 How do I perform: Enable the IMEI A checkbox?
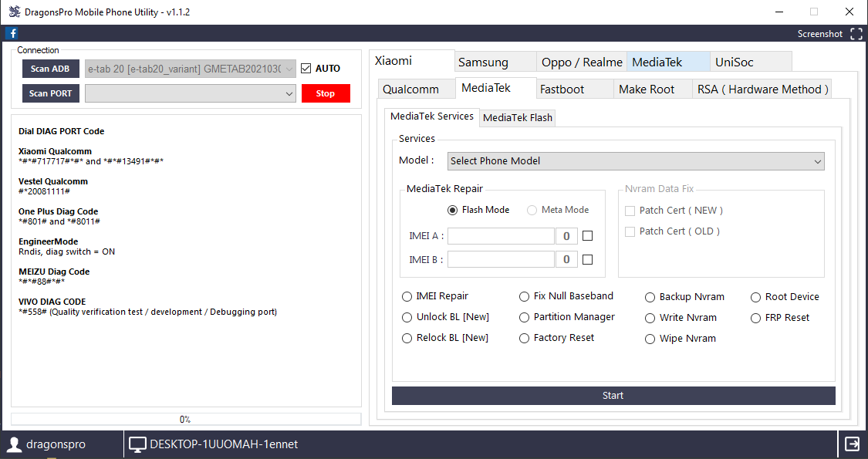588,236
